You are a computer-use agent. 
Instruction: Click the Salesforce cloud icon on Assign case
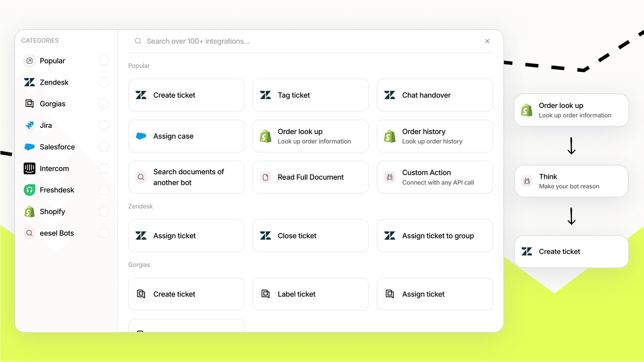(x=141, y=136)
